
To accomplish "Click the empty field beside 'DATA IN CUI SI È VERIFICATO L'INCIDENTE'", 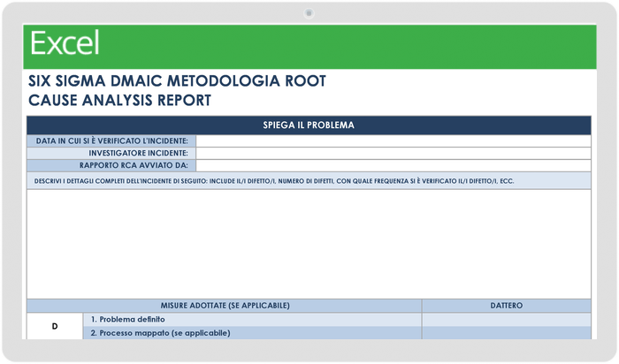I will [x=394, y=140].
